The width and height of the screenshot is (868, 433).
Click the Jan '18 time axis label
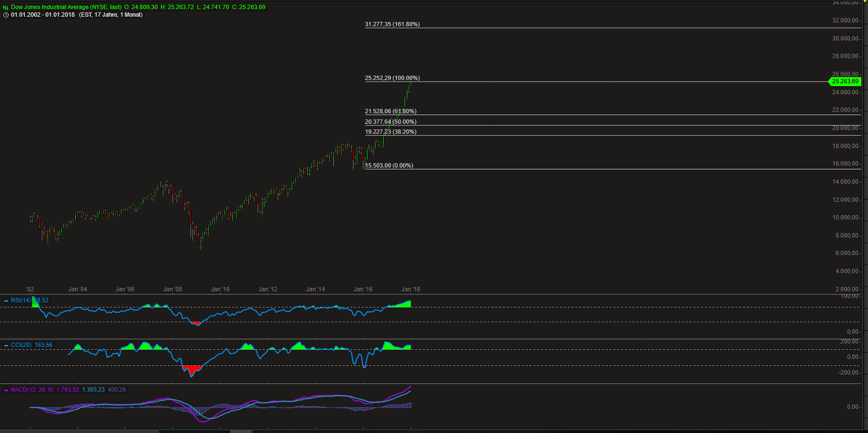411,289
